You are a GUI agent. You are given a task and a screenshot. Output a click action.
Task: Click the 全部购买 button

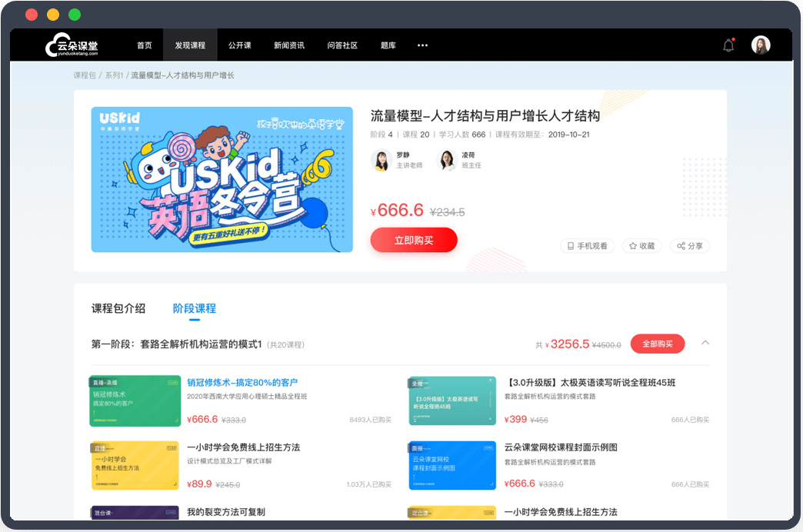658,344
